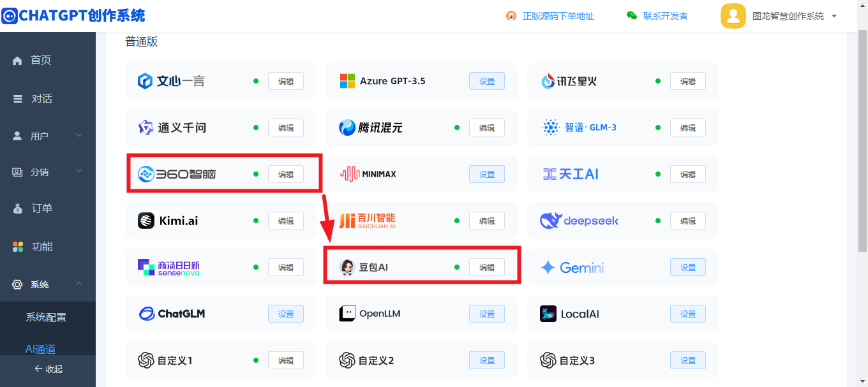Image resolution: width=868 pixels, height=387 pixels.
Task: Click the 文心一言 logo icon
Action: tap(145, 81)
